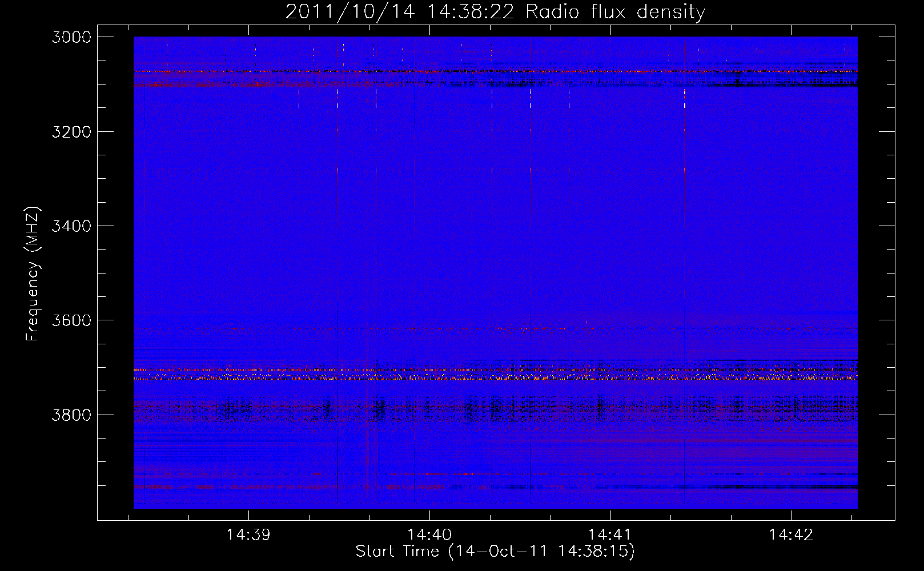Click the "Frequency (MHZ)" y-axis title

(x=33, y=274)
